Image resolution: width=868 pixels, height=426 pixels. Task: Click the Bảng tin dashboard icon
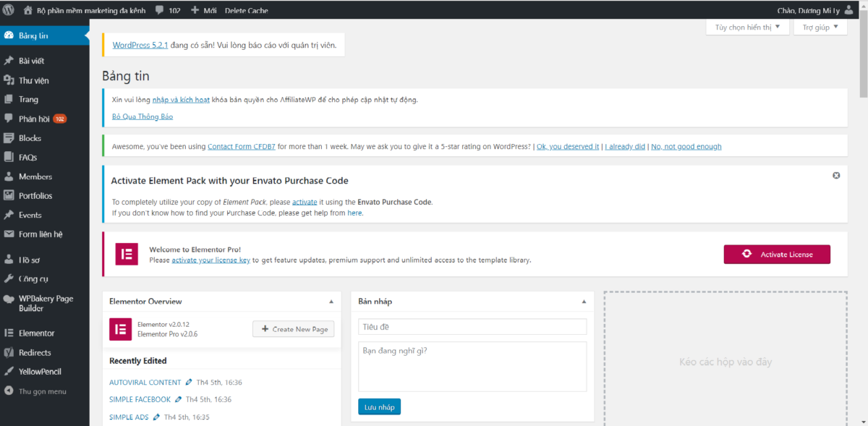[x=9, y=35]
